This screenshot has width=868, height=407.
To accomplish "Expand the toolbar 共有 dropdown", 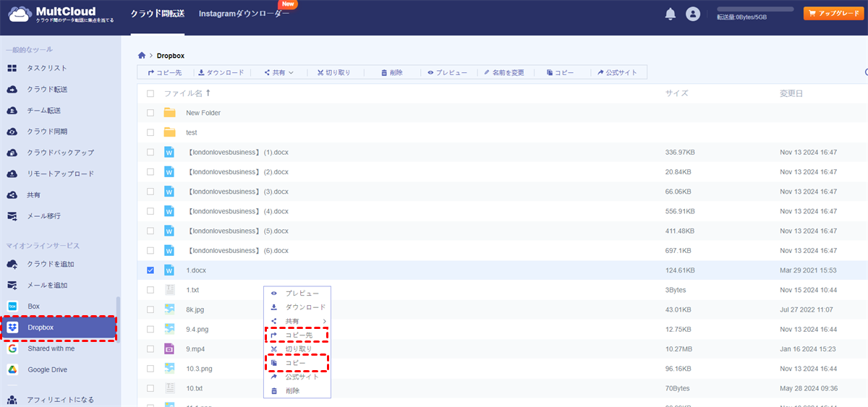I will pyautogui.click(x=278, y=72).
